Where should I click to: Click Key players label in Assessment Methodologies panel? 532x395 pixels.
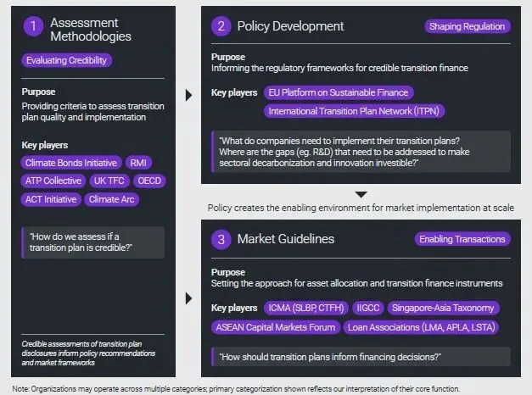point(45,145)
